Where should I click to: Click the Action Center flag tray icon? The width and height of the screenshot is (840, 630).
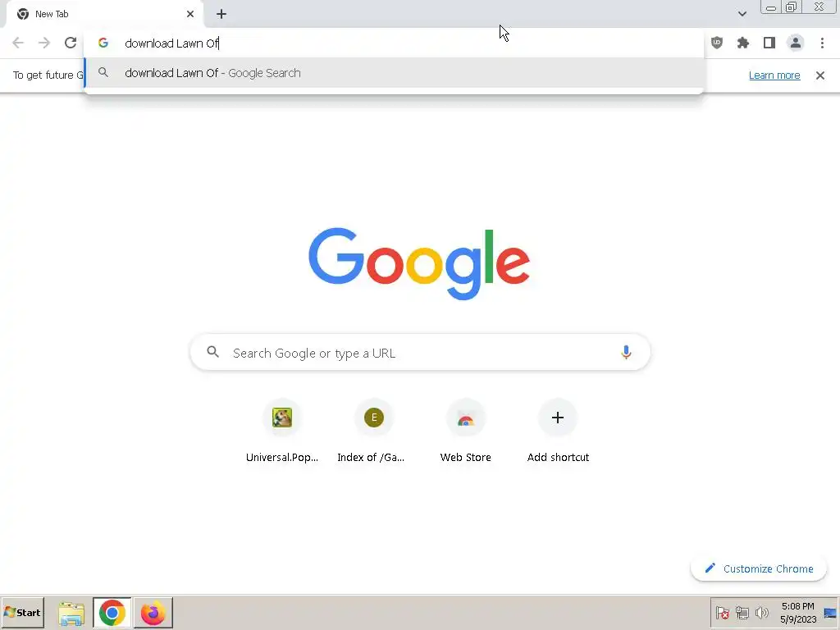click(x=722, y=612)
